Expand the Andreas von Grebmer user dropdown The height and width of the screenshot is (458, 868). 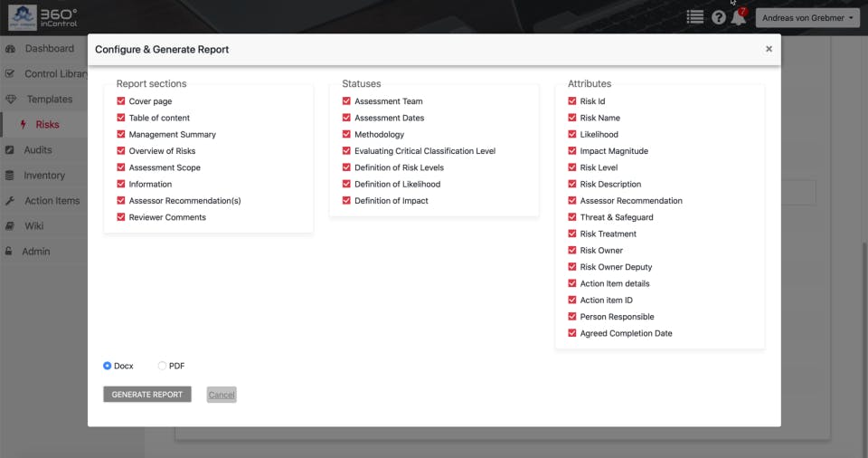[807, 18]
